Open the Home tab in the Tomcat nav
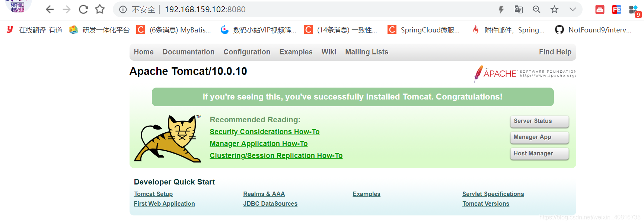 click(144, 52)
